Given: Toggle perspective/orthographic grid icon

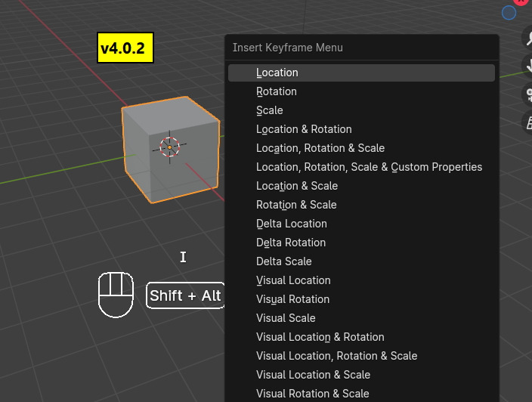Looking at the screenshot, I should click(x=527, y=122).
